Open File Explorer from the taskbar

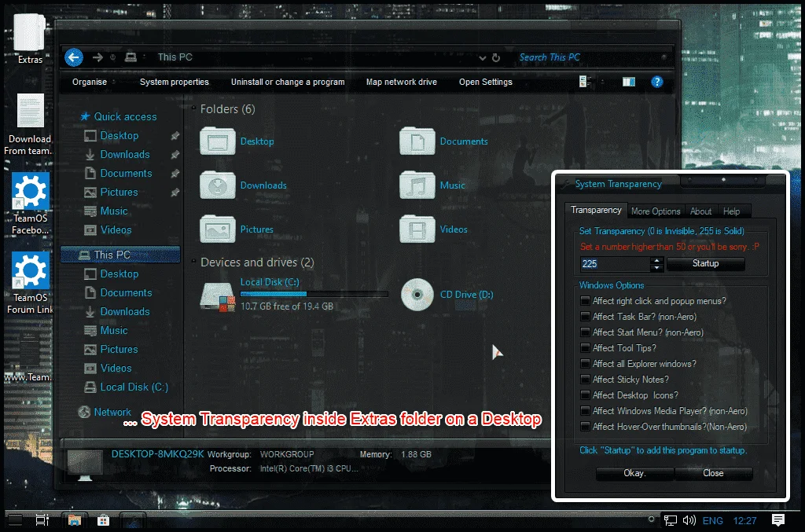(75, 520)
